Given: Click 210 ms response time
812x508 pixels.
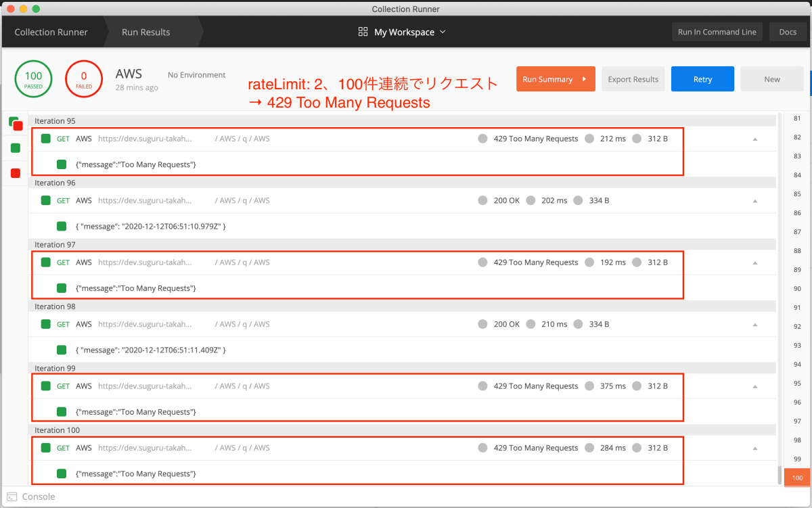Looking at the screenshot, I should point(554,324).
